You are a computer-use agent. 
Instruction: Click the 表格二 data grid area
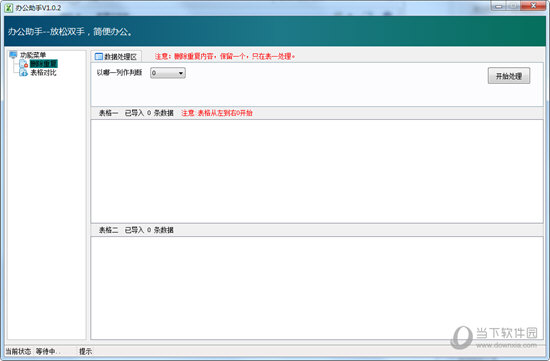pyautogui.click(x=317, y=288)
